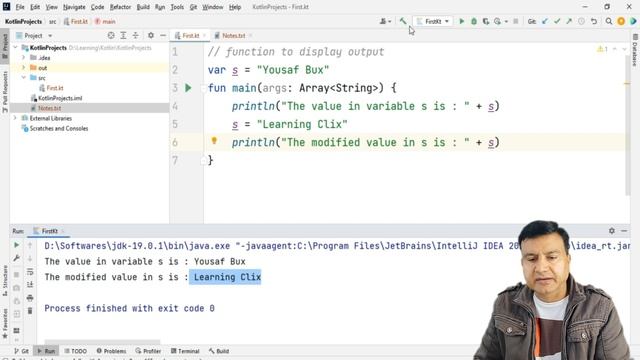640x360 pixels.
Task: Click the yellow intention lightbulb on line 6
Action: pyautogui.click(x=214, y=141)
